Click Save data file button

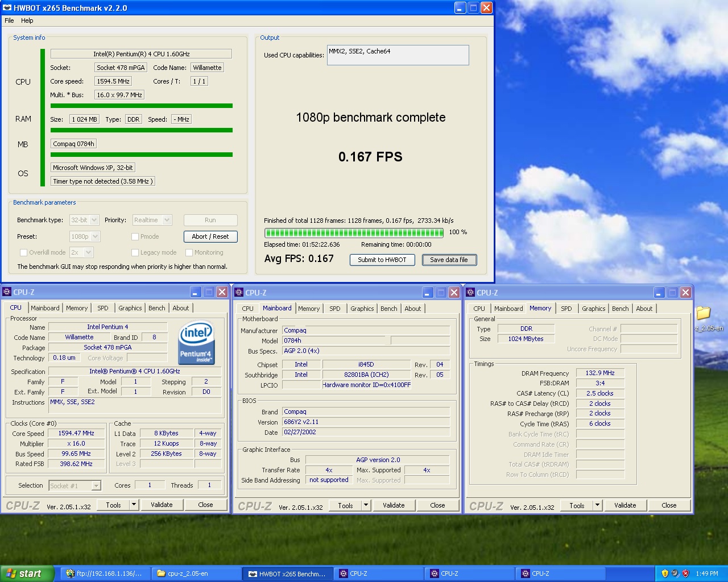pos(449,260)
